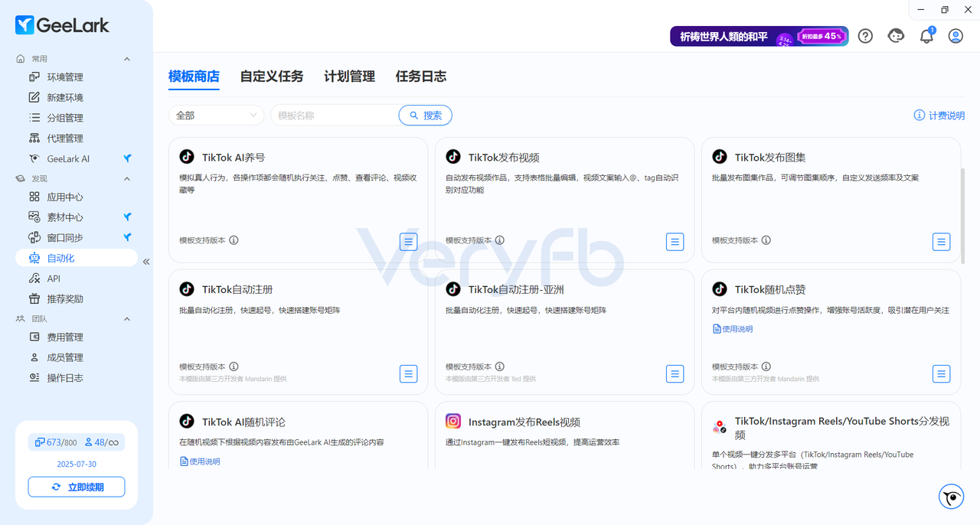Open 使用说明 link on TikTok AI随机评论 card
This screenshot has height=525, width=980.
click(x=200, y=461)
